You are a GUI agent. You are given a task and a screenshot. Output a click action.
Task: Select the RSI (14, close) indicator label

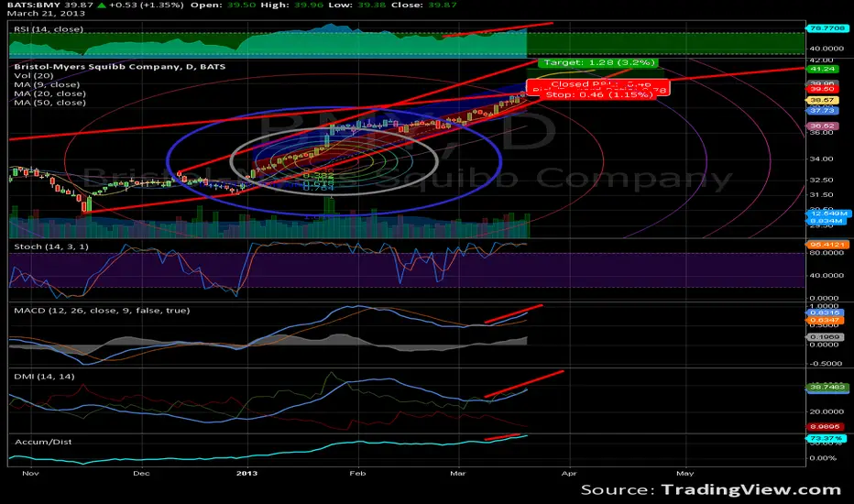pos(49,29)
